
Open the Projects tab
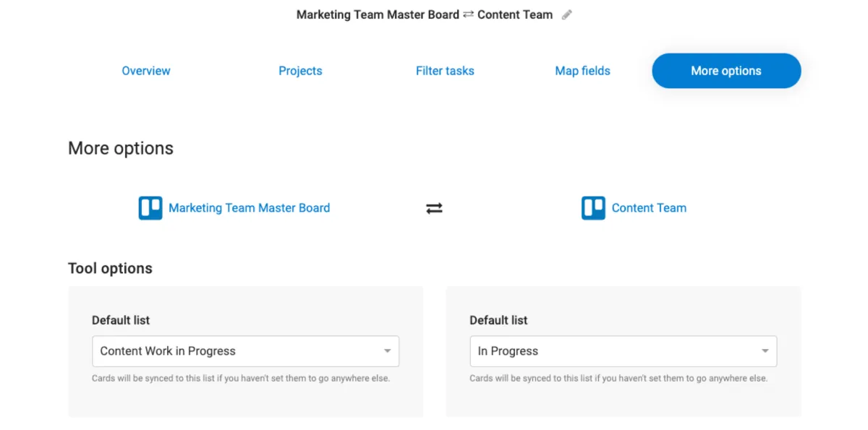pyautogui.click(x=300, y=71)
